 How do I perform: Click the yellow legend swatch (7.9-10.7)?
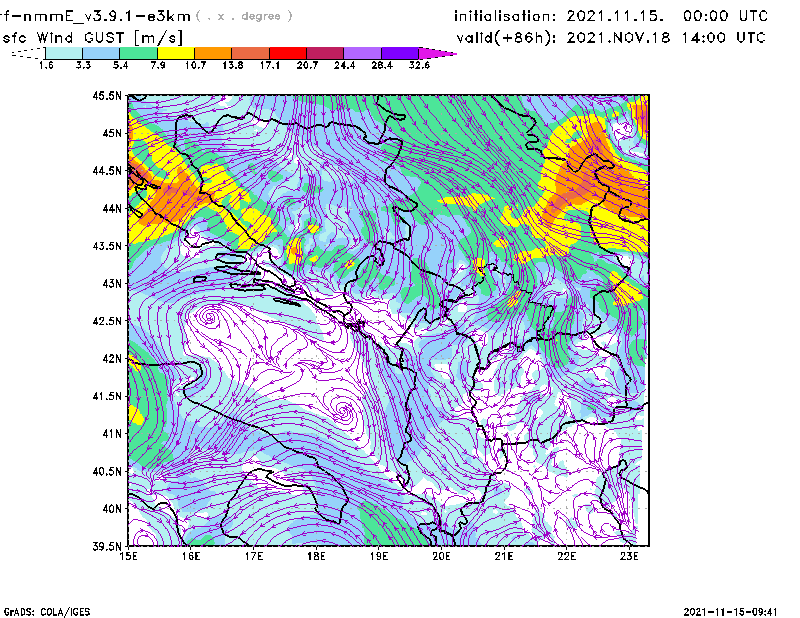tap(176, 53)
